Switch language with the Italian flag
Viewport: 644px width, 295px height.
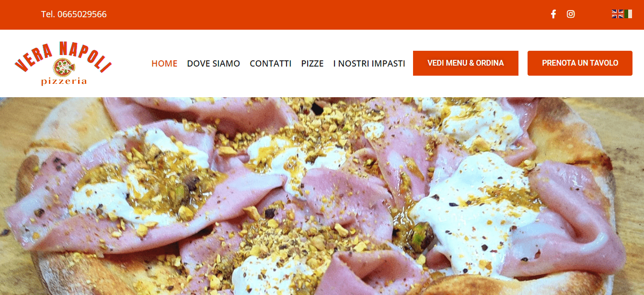point(628,14)
